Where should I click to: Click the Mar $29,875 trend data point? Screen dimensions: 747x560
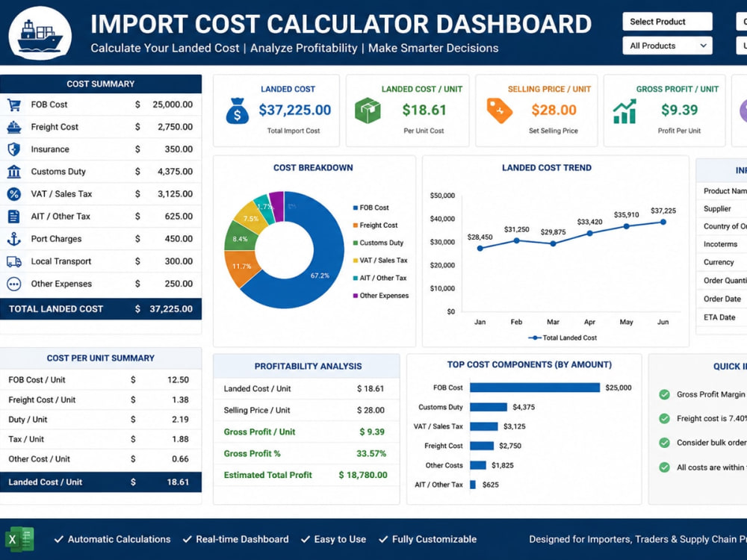tap(553, 243)
